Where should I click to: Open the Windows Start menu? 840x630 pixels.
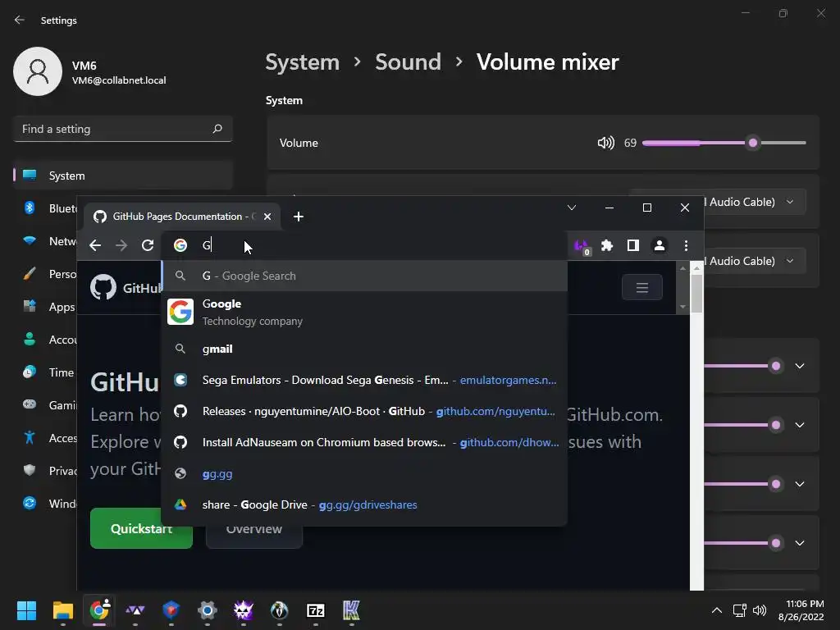26,610
